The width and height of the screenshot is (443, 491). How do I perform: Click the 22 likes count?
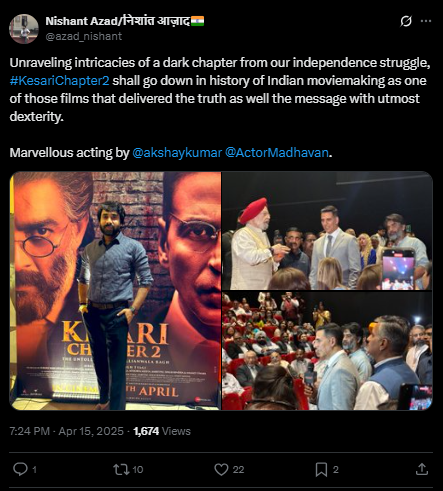click(x=238, y=469)
